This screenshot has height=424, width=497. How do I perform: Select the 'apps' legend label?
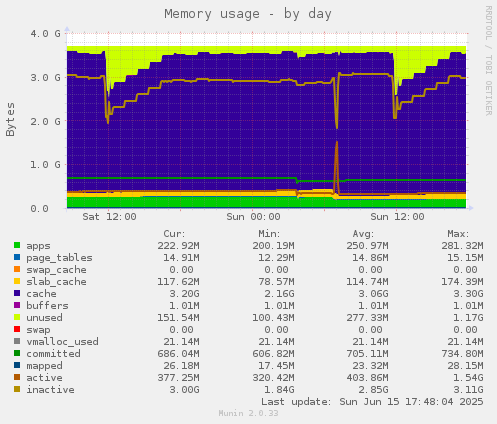pyautogui.click(x=38, y=246)
